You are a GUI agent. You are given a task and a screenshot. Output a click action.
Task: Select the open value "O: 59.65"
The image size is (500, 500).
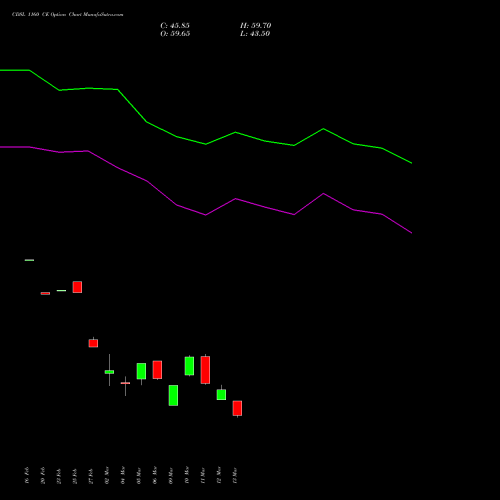coord(175,34)
